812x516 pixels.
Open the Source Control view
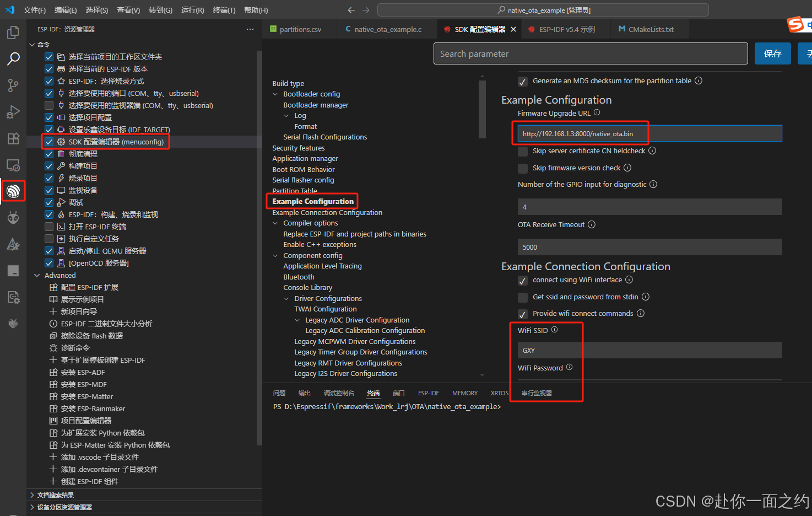tap(13, 85)
